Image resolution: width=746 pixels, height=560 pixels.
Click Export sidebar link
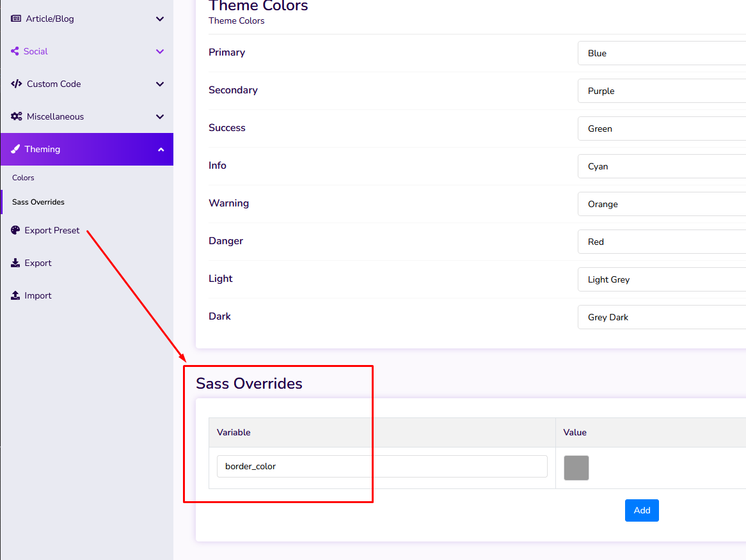coord(38,263)
